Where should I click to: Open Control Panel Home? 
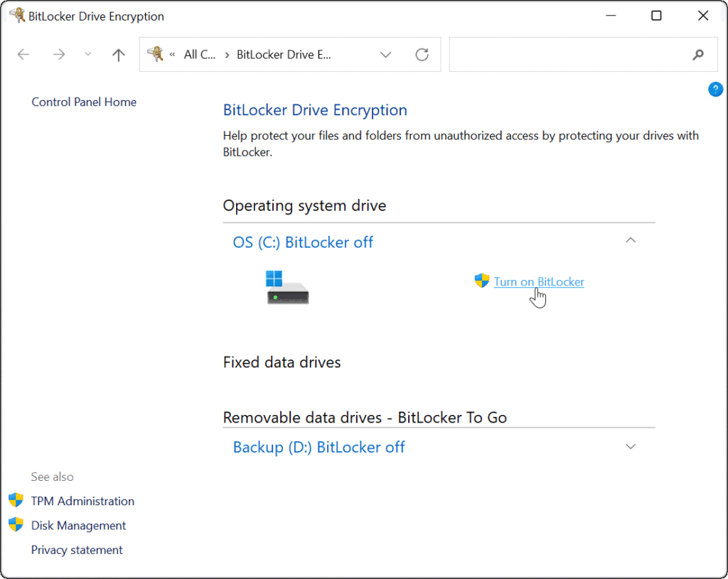click(84, 102)
